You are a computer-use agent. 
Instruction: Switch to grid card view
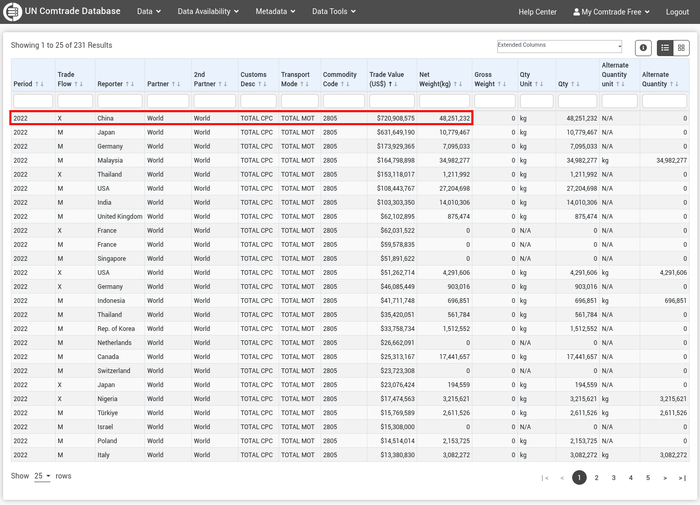coord(681,48)
